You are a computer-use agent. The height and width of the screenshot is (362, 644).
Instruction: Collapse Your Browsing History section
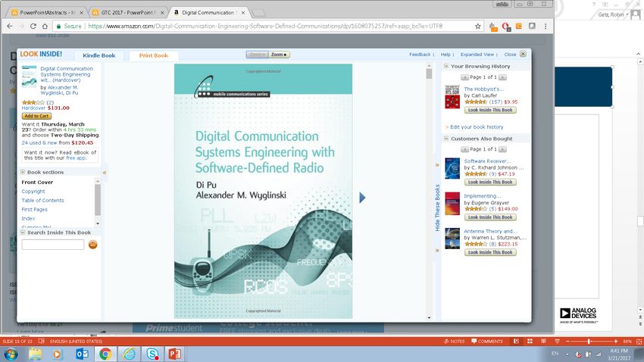click(x=446, y=66)
